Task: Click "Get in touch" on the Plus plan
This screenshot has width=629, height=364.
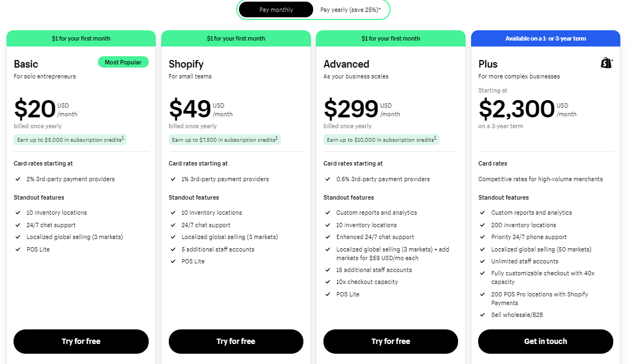Action: point(545,341)
